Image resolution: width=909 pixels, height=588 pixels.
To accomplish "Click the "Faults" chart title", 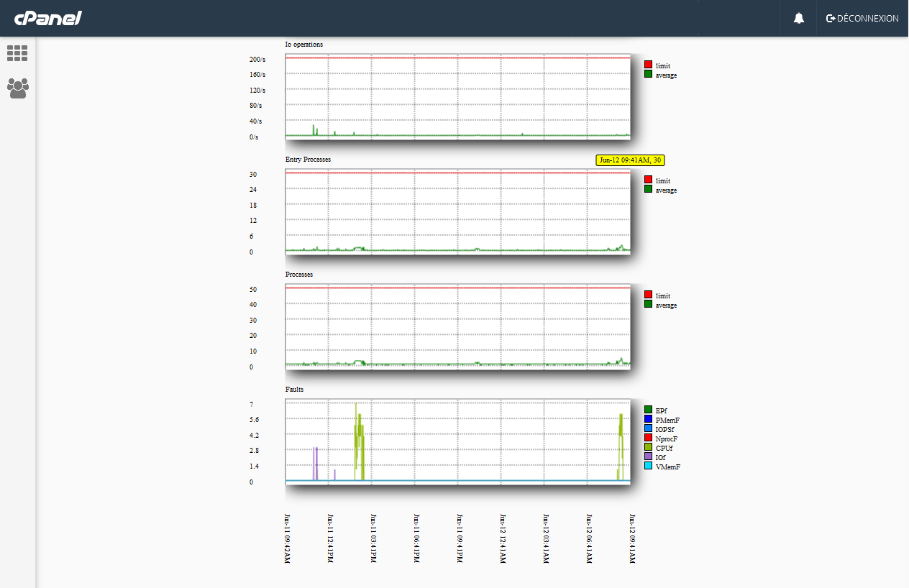I will tap(295, 390).
